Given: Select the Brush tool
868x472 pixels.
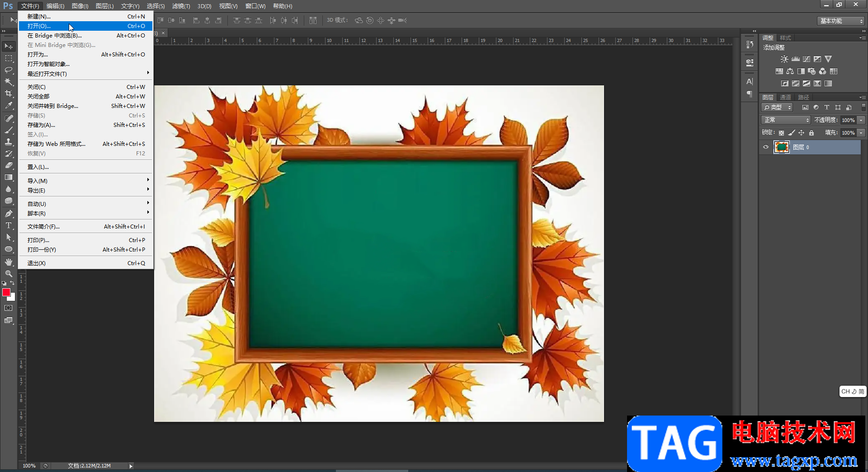Looking at the screenshot, I should 9,130.
